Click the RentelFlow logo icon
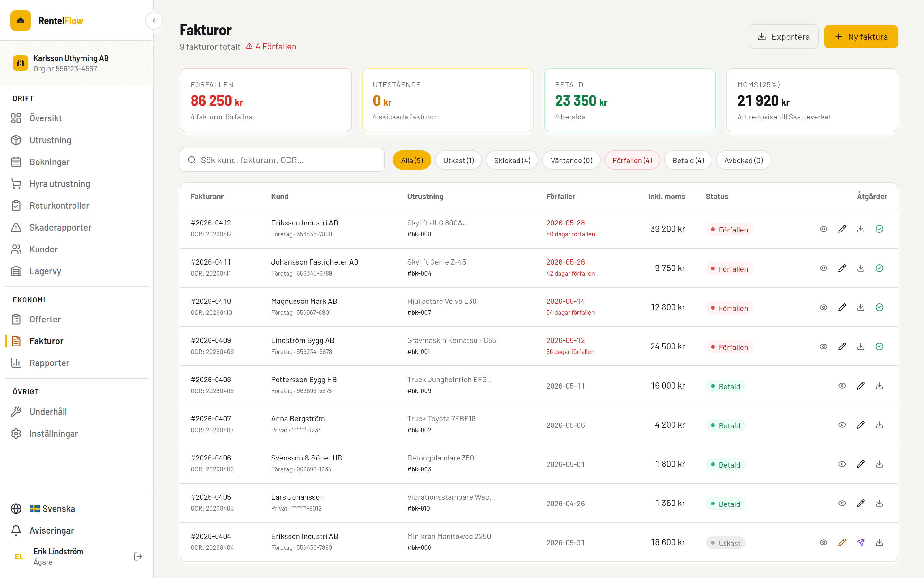 21,21
